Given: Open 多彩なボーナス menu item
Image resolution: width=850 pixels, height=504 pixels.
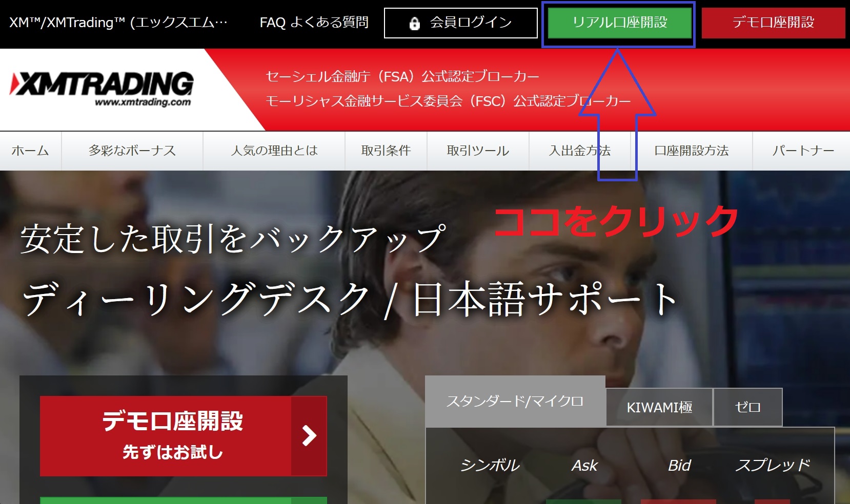Looking at the screenshot, I should (132, 151).
